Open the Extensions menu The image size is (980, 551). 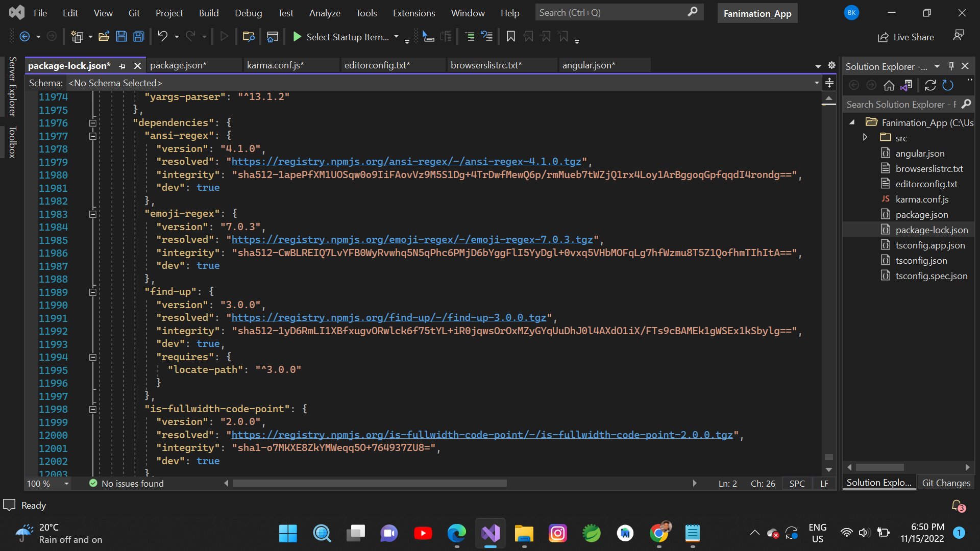[413, 13]
